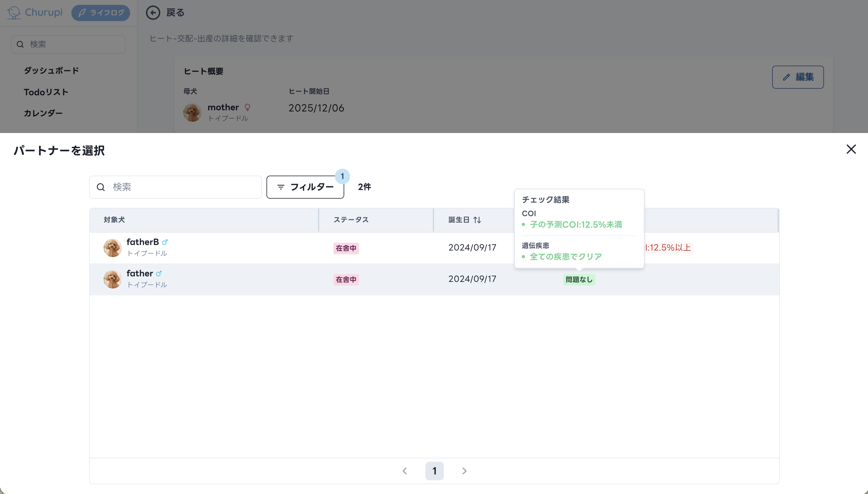Go to previous page chevron
The image size is (868, 494).
click(405, 471)
